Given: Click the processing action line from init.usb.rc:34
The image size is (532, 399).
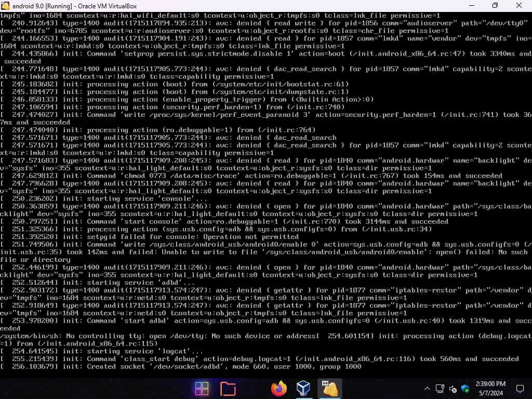Looking at the screenshot, I should (216, 229).
